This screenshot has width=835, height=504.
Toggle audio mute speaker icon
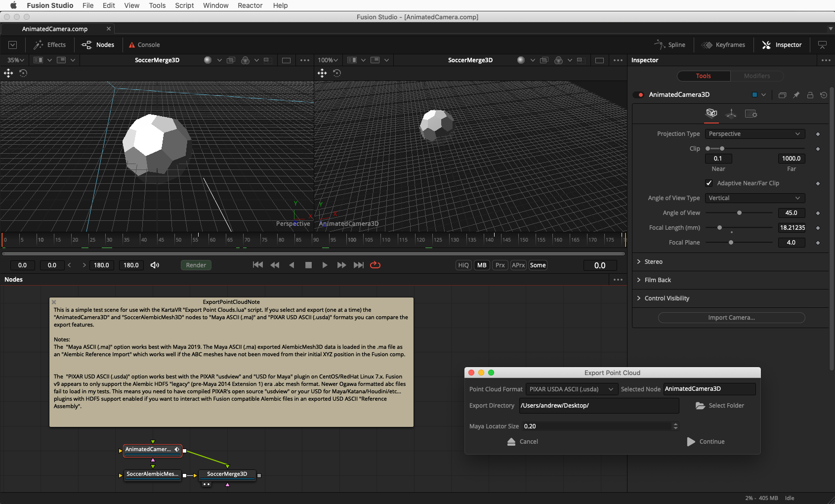tap(155, 265)
